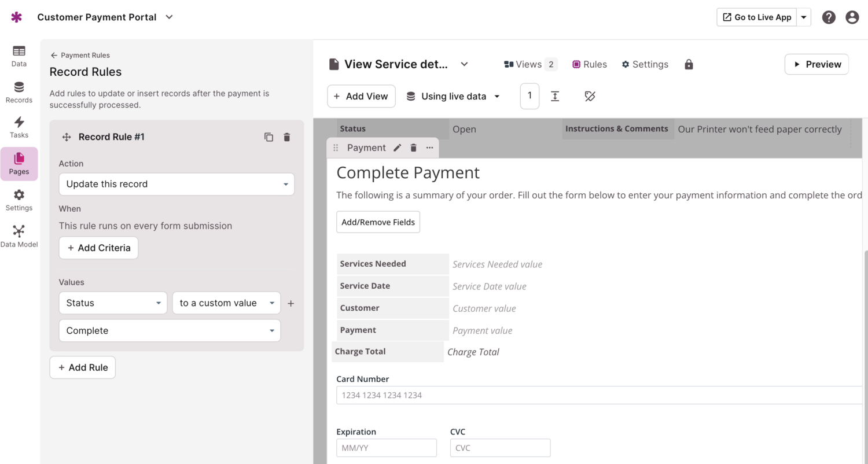Duplicate Record Rule #1 via copy icon

(x=269, y=137)
